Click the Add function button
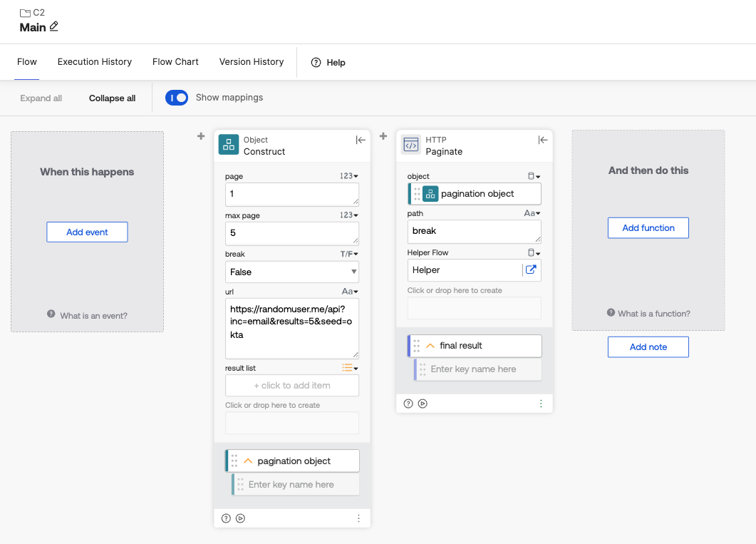The image size is (756, 544). click(648, 227)
